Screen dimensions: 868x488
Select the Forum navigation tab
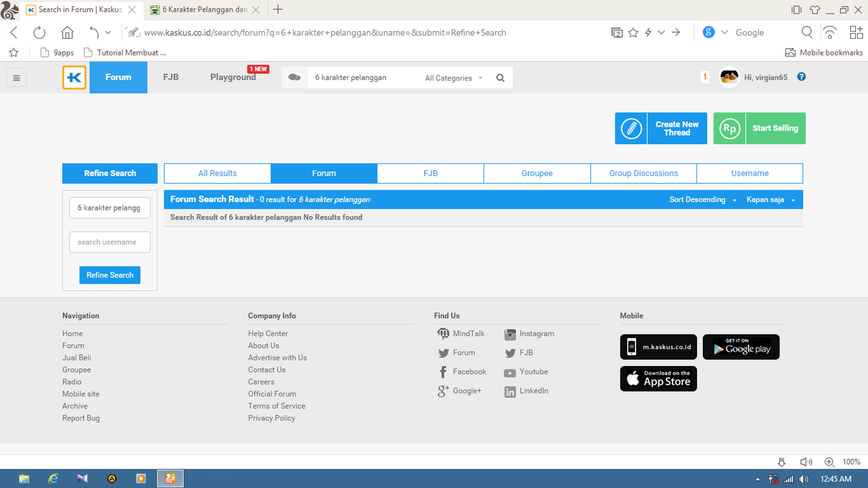(118, 77)
